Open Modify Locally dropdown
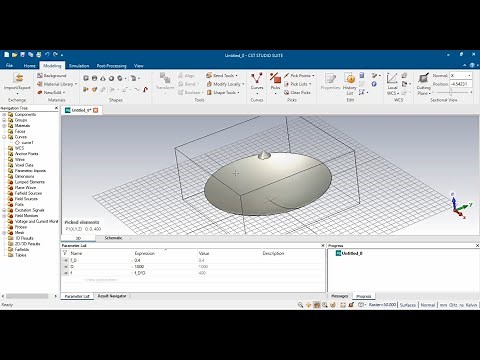Viewport: 480px width, 360px height. pos(225,84)
